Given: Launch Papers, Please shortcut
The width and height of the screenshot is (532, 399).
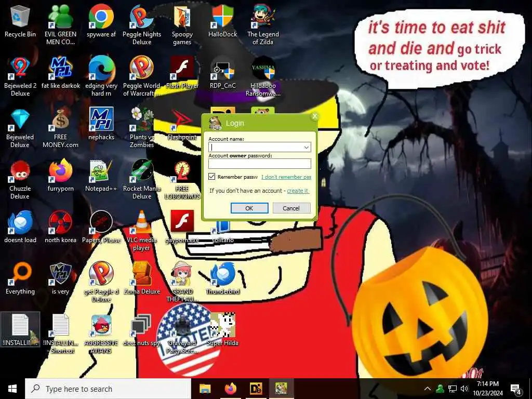Looking at the screenshot, I should tap(101, 228).
